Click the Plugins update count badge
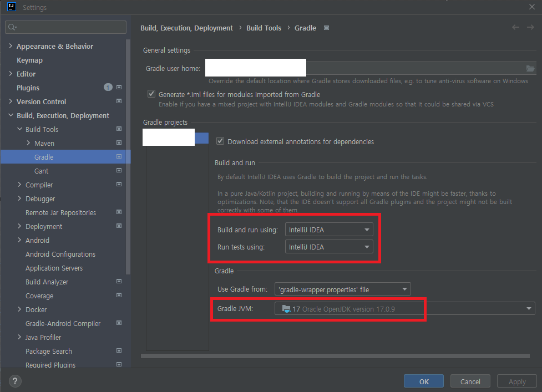542x392 pixels. pyautogui.click(x=108, y=88)
